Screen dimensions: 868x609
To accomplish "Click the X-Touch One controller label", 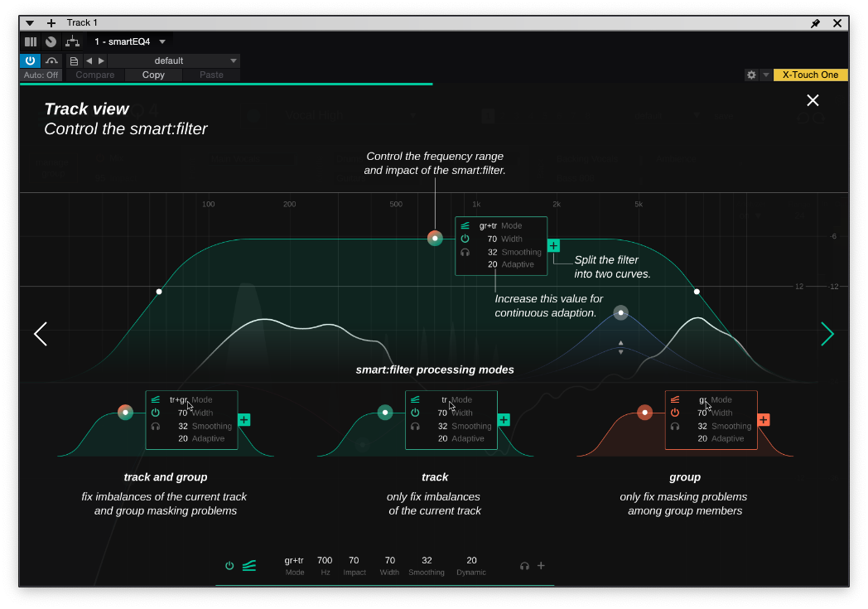I will click(x=810, y=75).
